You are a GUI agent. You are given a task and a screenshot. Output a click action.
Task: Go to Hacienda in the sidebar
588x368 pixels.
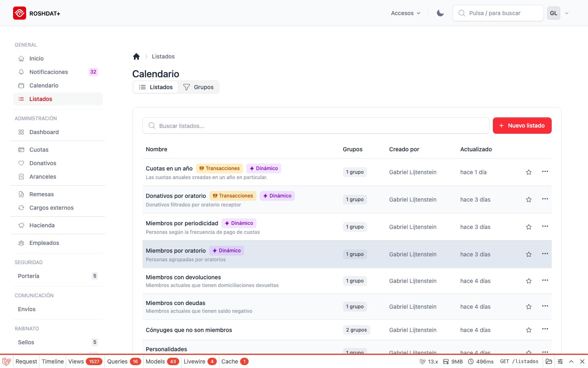pyautogui.click(x=42, y=225)
